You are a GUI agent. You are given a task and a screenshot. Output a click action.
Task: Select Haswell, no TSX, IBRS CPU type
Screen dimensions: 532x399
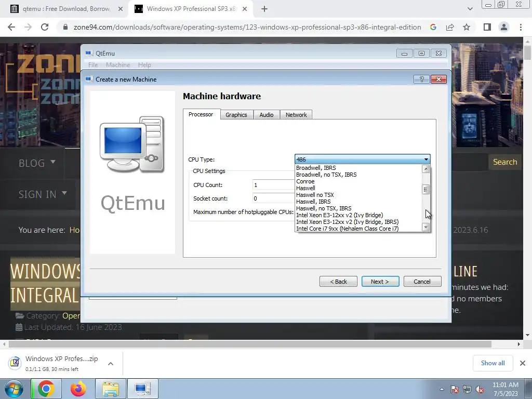pyautogui.click(x=358, y=208)
